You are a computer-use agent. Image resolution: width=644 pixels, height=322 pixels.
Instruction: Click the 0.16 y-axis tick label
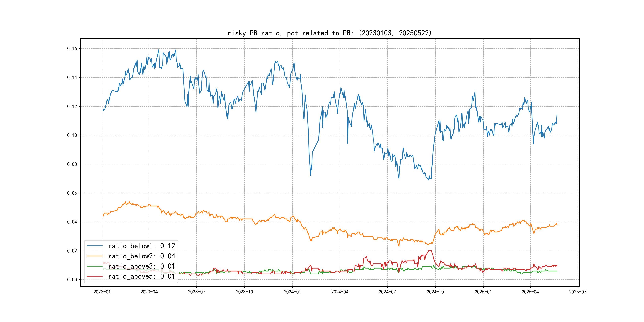click(x=72, y=48)
